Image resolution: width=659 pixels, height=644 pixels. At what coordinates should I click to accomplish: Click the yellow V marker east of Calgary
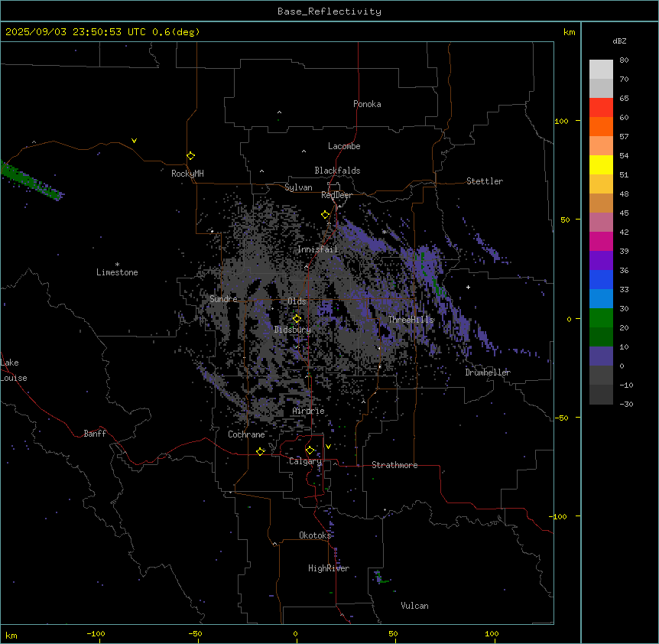(328, 447)
